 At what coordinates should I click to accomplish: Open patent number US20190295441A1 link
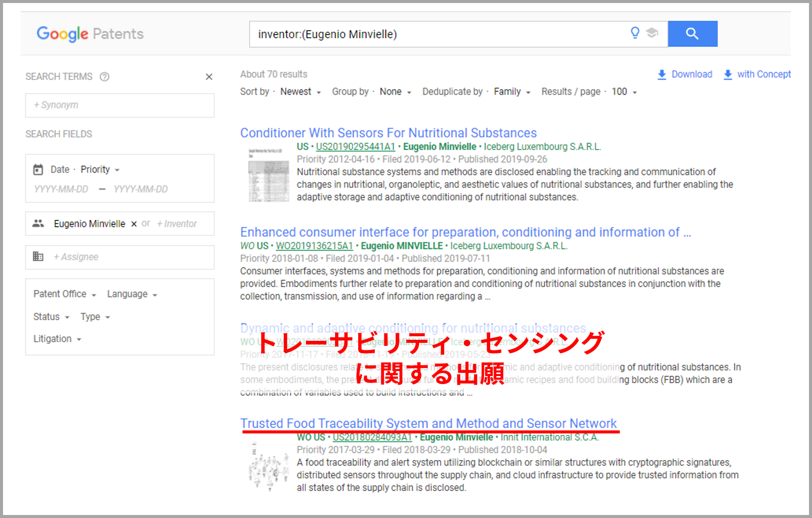tap(356, 146)
